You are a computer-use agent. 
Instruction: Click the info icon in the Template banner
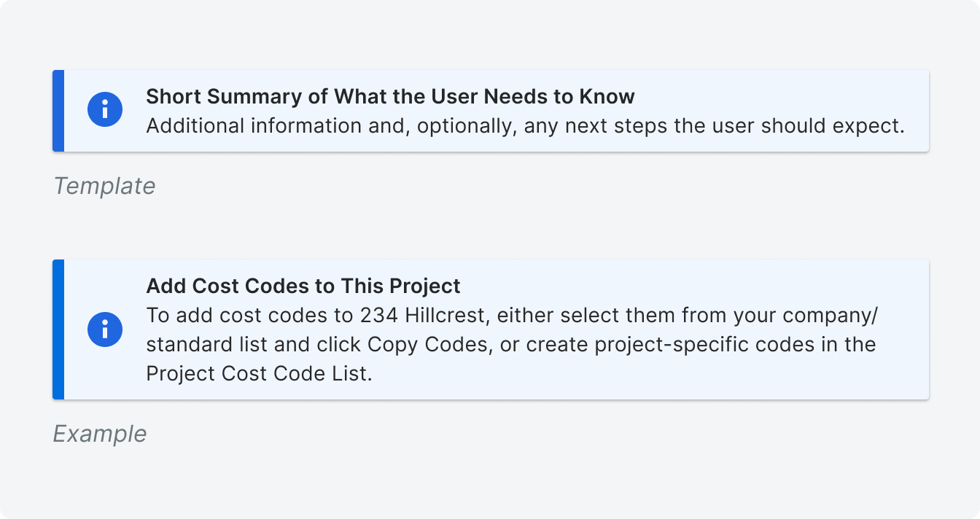(x=105, y=110)
